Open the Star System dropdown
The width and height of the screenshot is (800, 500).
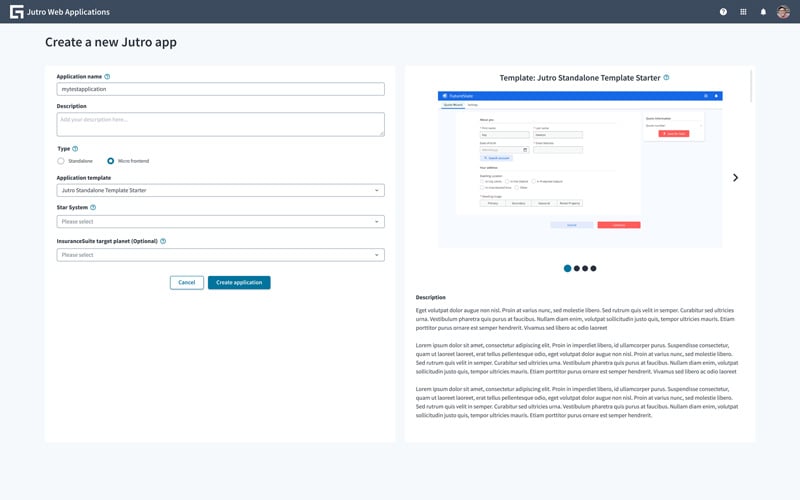[x=220, y=221]
